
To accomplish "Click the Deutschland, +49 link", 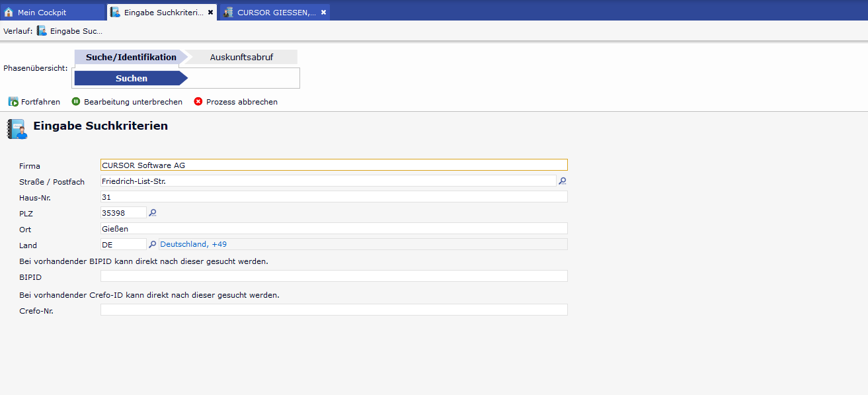I will (193, 244).
